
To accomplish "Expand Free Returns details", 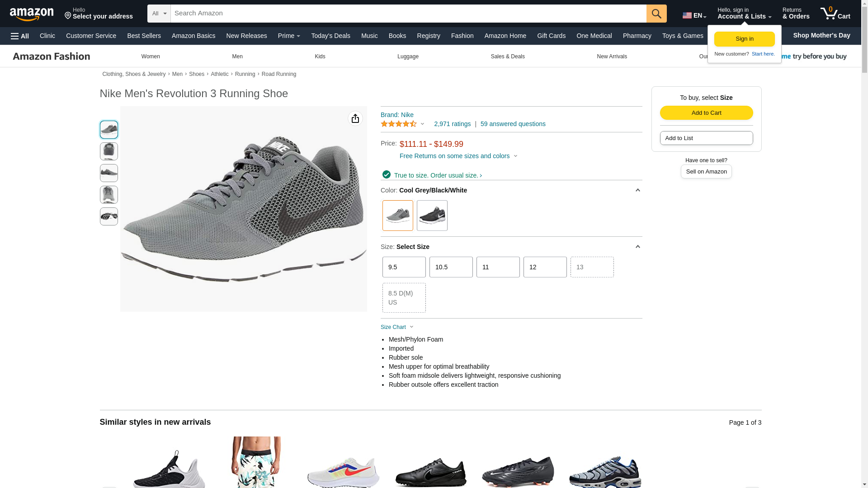I will pyautogui.click(x=458, y=156).
